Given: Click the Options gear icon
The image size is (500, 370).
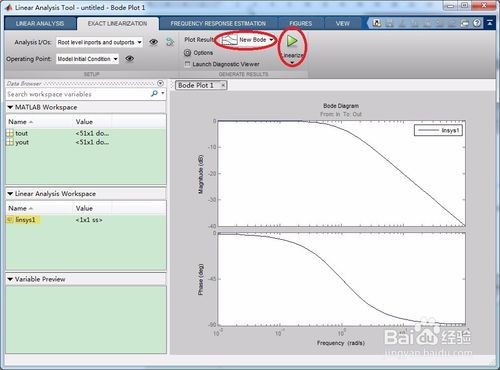Looking at the screenshot, I should point(188,53).
